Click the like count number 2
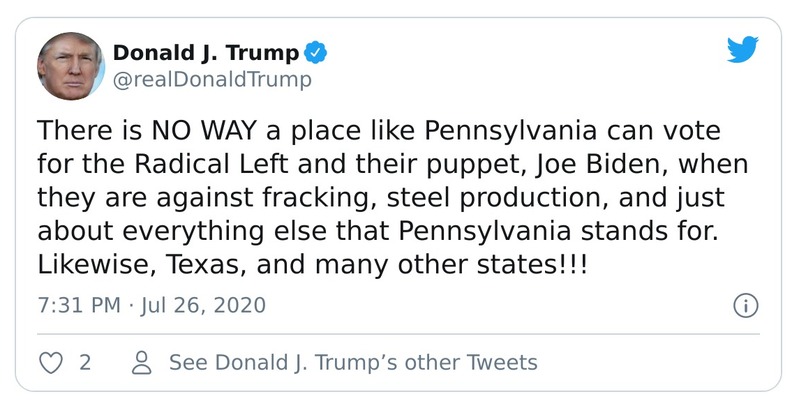Image resolution: width=799 pixels, height=408 pixels. 85,362
